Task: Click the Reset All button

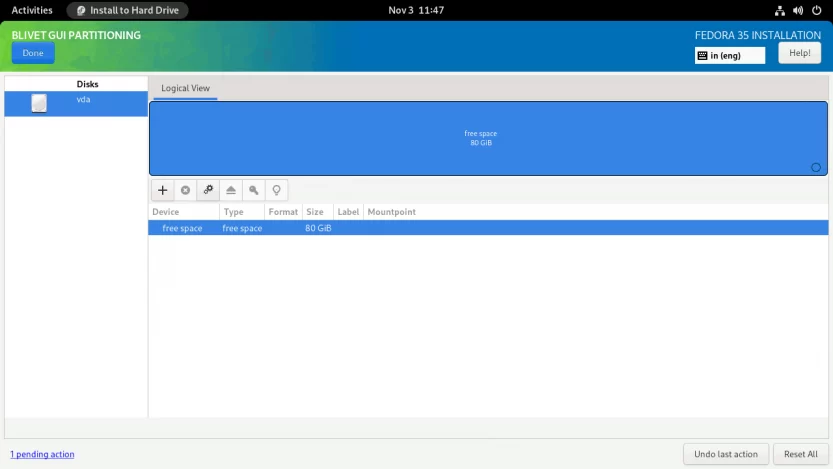Action: (801, 454)
